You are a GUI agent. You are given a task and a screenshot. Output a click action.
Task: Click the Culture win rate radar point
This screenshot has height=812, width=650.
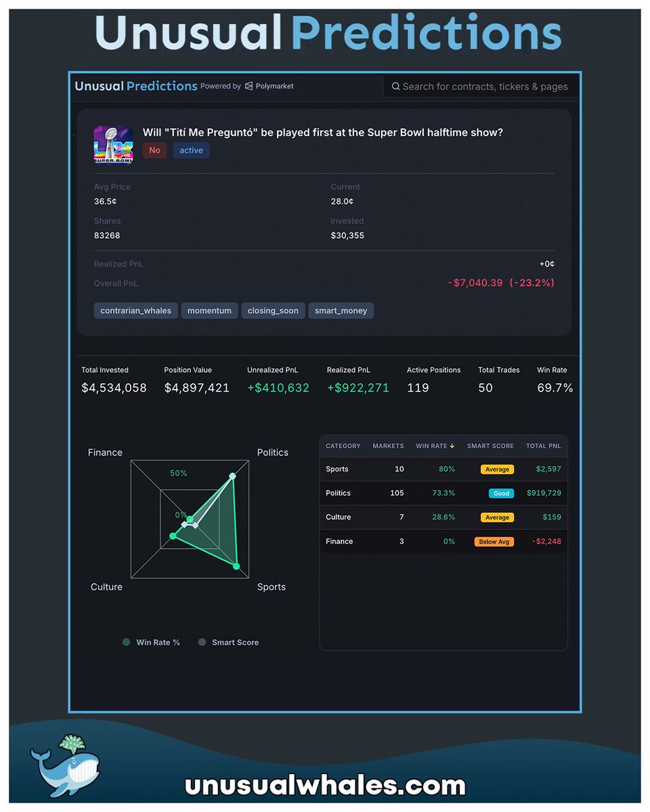coord(173,536)
